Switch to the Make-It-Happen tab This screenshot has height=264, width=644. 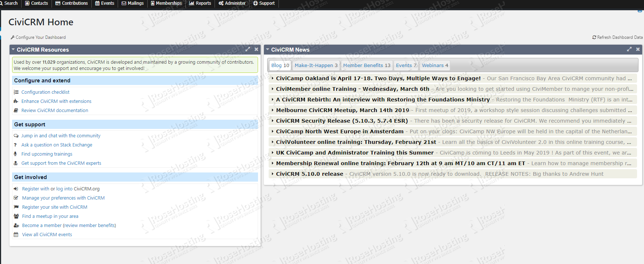pos(316,65)
